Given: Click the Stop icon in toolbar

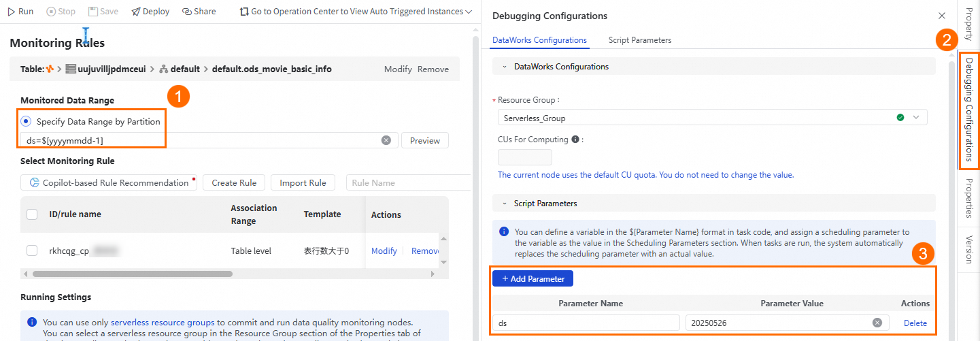Looking at the screenshot, I should 51,12.
